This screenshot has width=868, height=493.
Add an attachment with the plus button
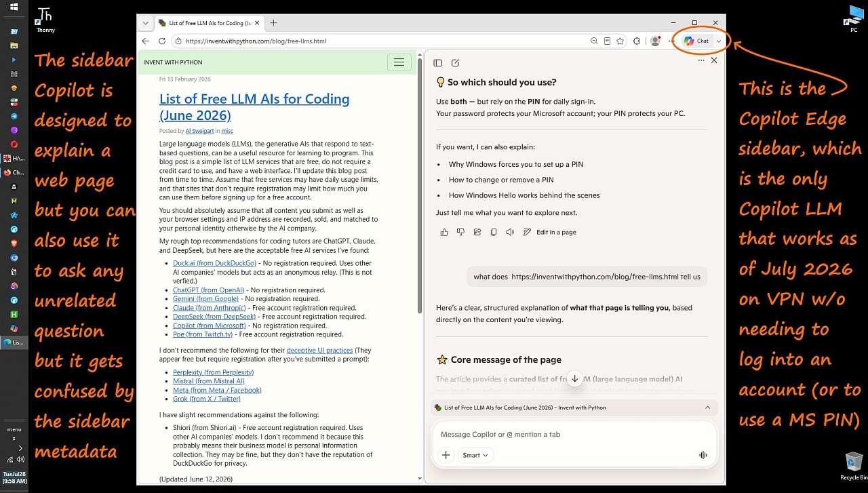coord(446,455)
